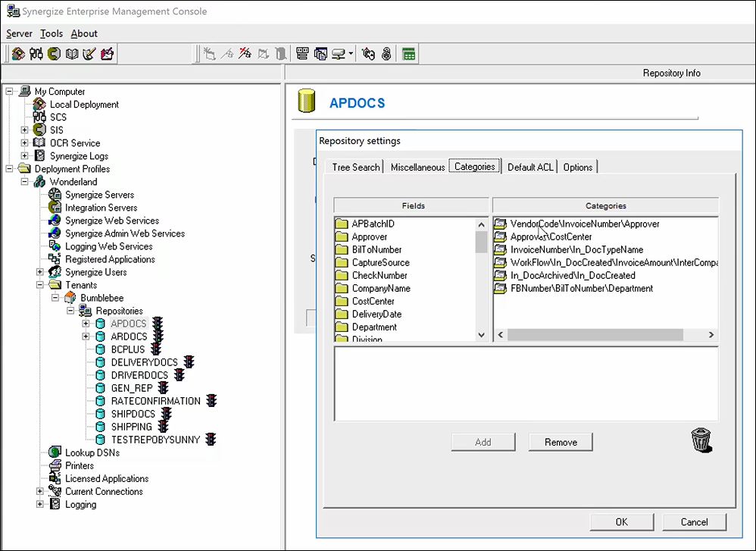Image resolution: width=756 pixels, height=551 pixels.
Task: Click traffic light icon beside RATECONFIRMATION
Action: coord(211,401)
